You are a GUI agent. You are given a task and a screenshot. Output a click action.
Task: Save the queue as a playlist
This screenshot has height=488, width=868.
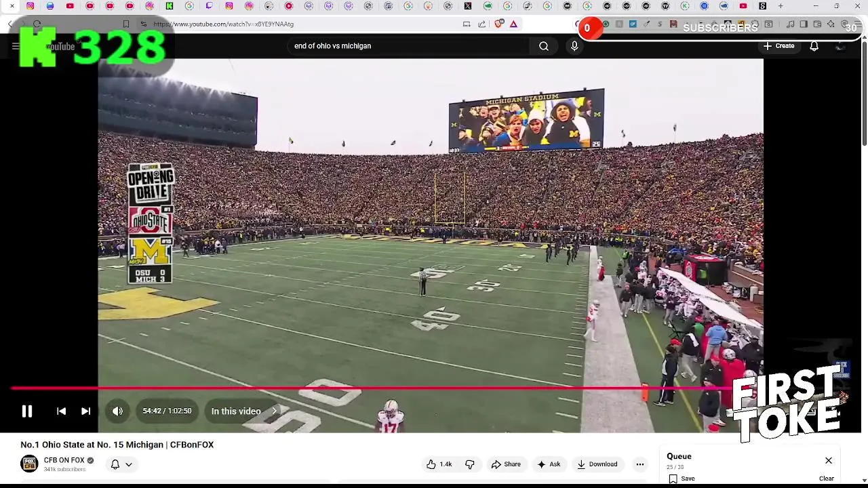tap(682, 479)
